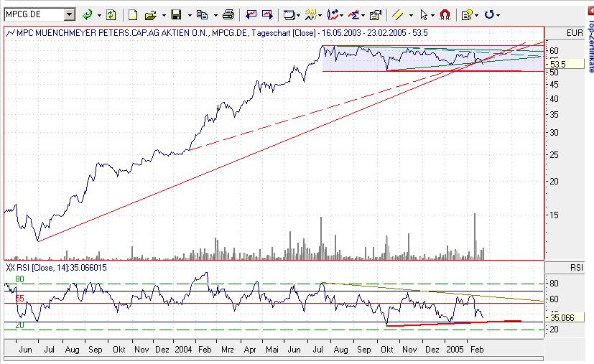
Task: Expand dropdown beside indicators sigma icon
Action: pyautogui.click(x=363, y=16)
